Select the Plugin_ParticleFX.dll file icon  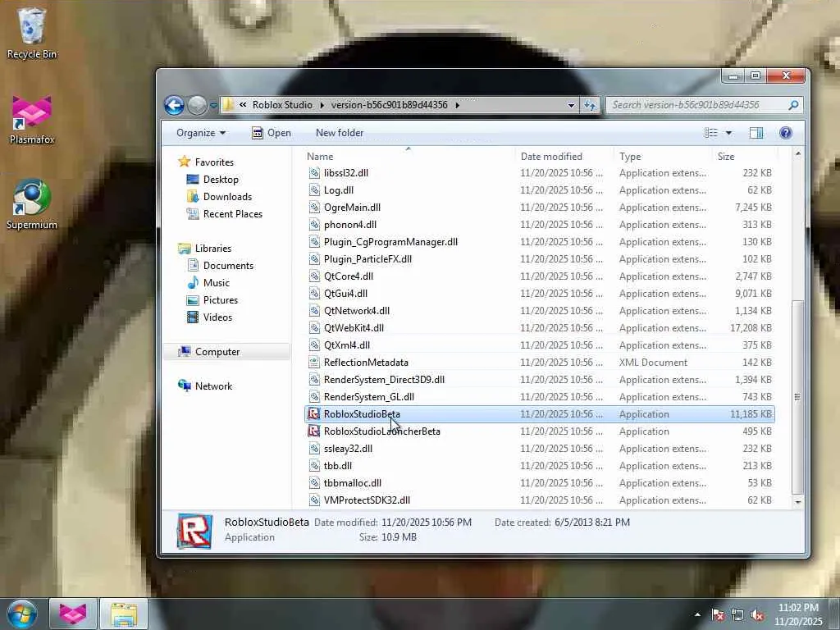click(x=314, y=259)
